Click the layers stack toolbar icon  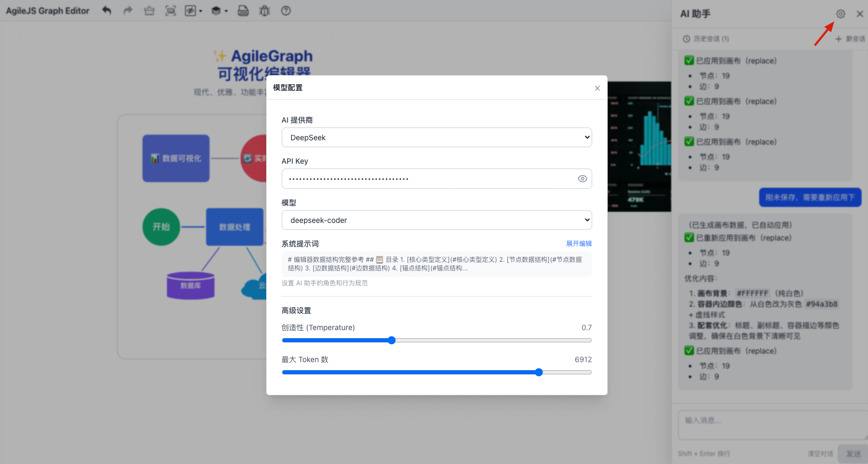coord(216,11)
